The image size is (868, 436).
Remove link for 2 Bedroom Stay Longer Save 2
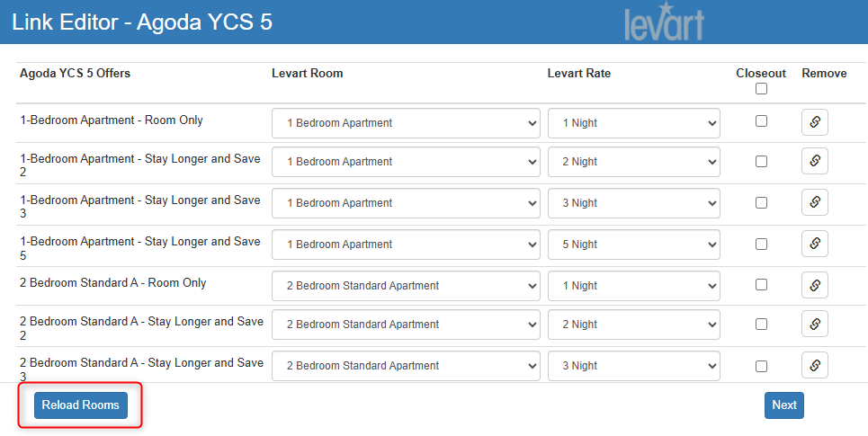pos(814,324)
